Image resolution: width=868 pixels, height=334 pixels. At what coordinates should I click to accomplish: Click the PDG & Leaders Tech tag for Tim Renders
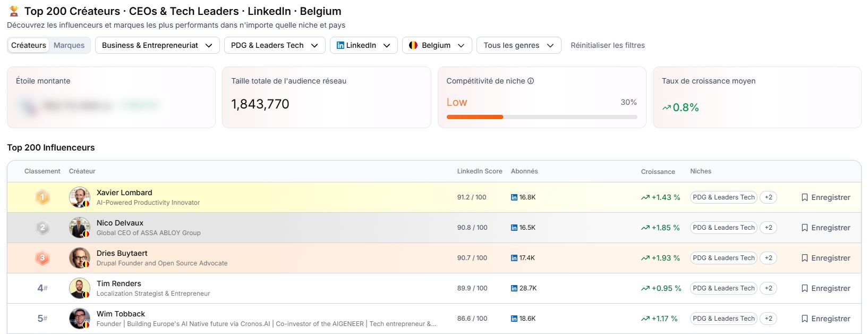pyautogui.click(x=724, y=288)
